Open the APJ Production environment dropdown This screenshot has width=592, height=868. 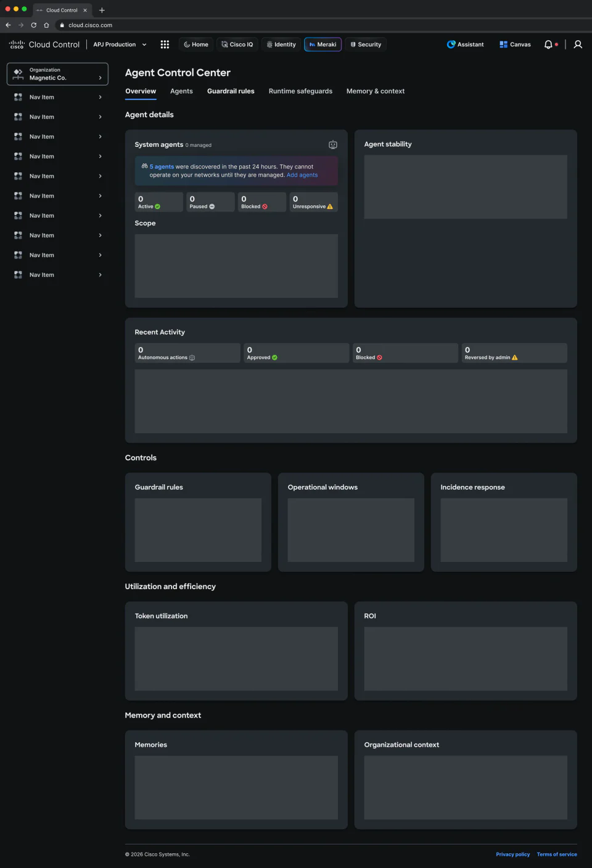pyautogui.click(x=120, y=44)
